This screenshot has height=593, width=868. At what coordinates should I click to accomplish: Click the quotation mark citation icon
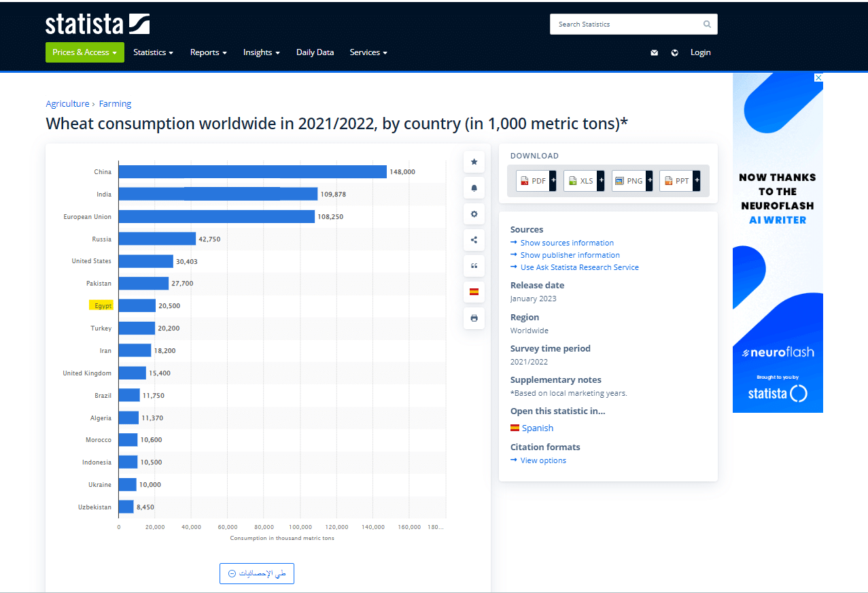474,266
